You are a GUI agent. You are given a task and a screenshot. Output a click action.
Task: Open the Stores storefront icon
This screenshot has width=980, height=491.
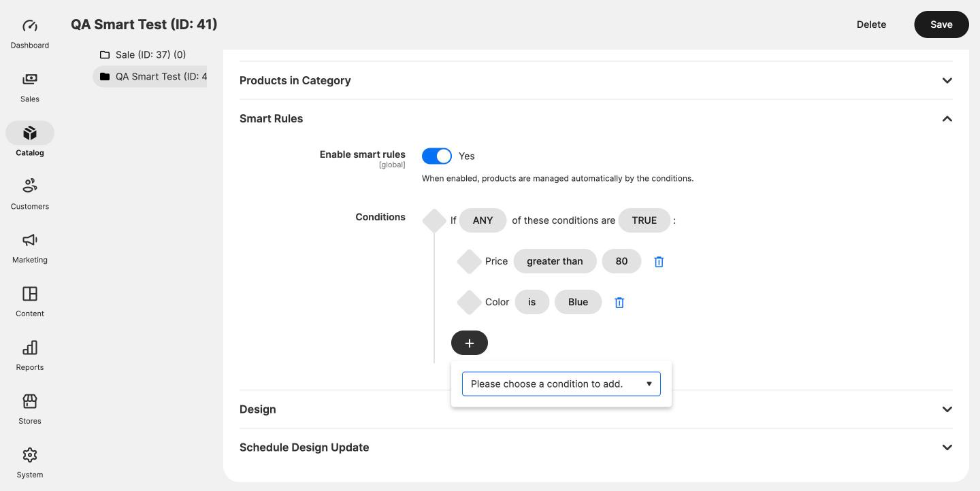[30, 401]
